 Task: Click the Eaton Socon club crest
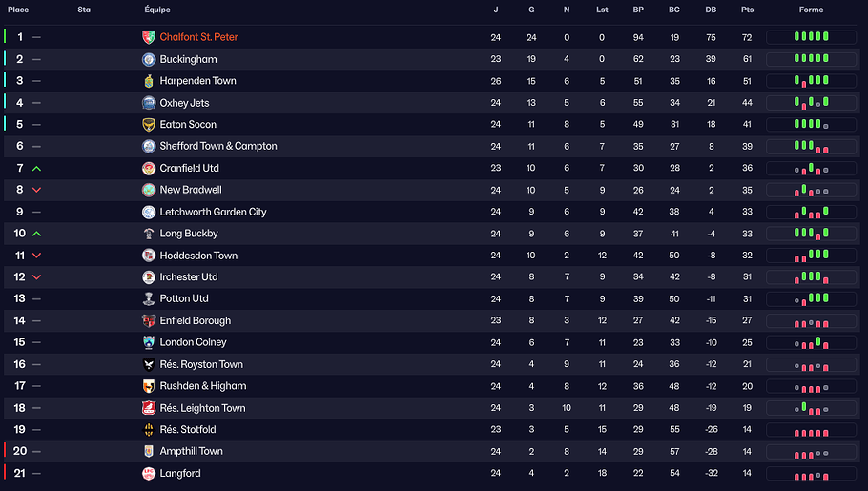tap(148, 125)
